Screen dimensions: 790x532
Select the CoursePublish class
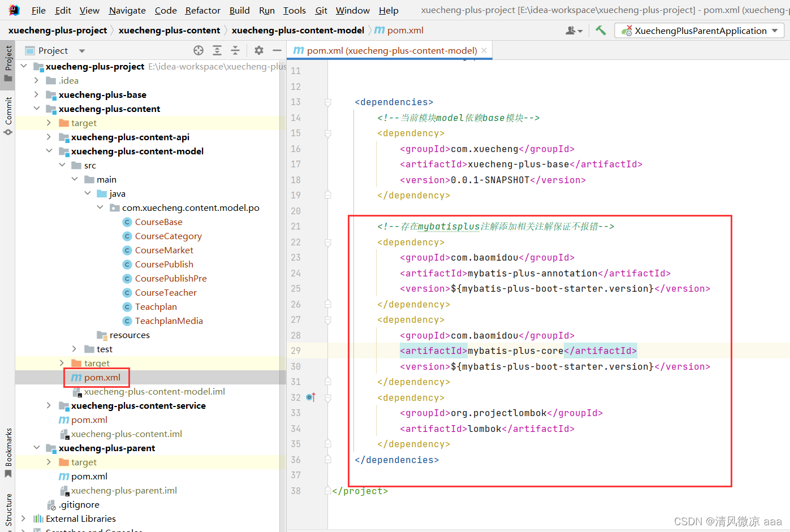coord(164,264)
